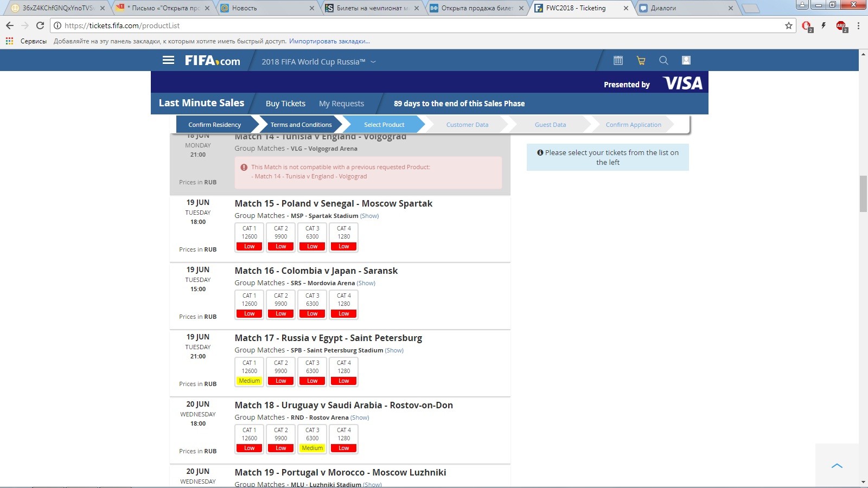Select the Select Product step
868x488 pixels.
coord(384,124)
